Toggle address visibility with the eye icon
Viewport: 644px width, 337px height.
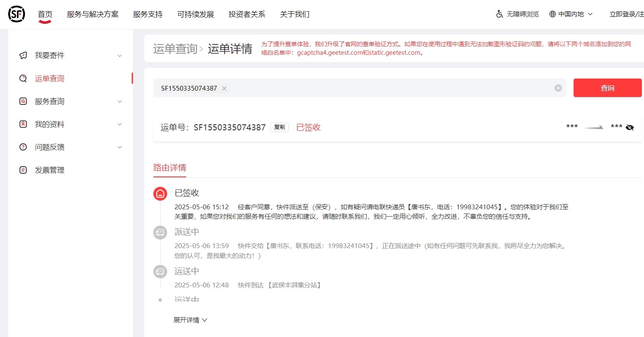click(630, 127)
